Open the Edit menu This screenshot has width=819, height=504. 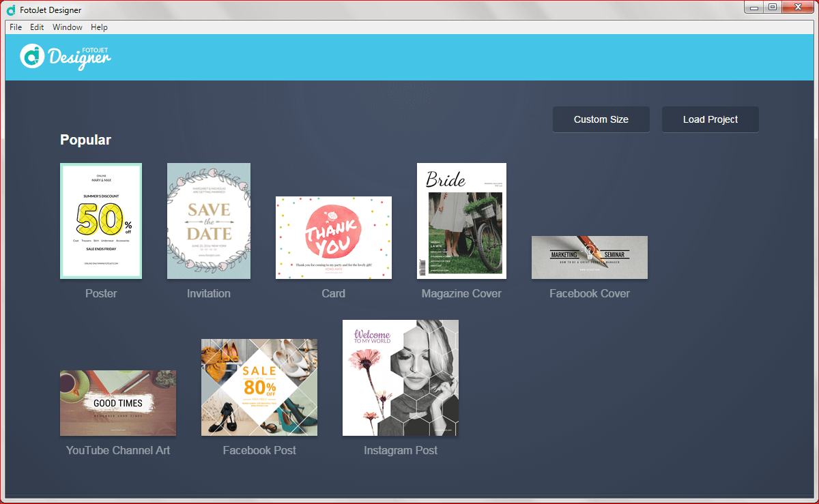(37, 27)
